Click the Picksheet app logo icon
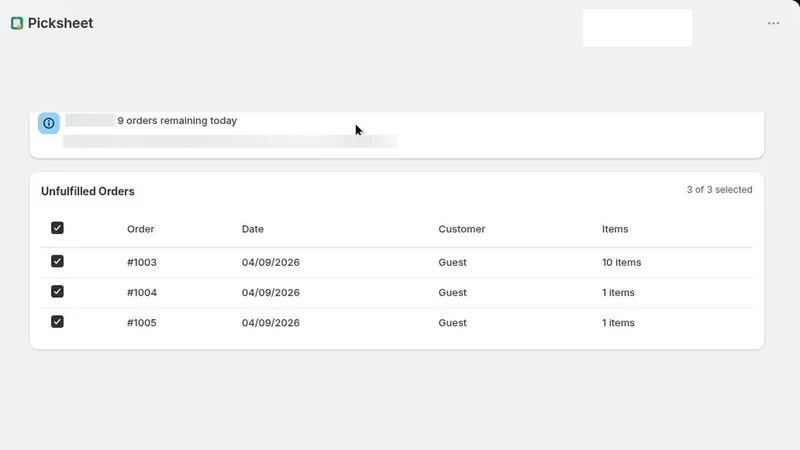800x450 pixels. pyautogui.click(x=17, y=23)
